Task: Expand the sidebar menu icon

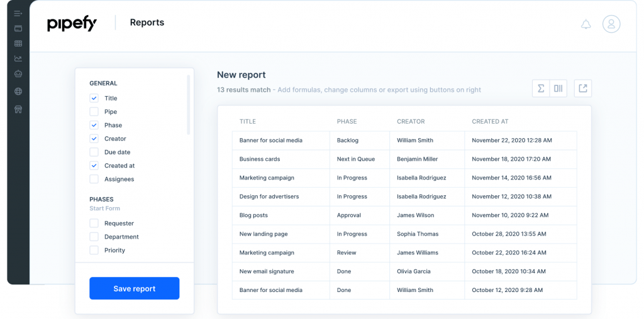Action: [x=18, y=14]
